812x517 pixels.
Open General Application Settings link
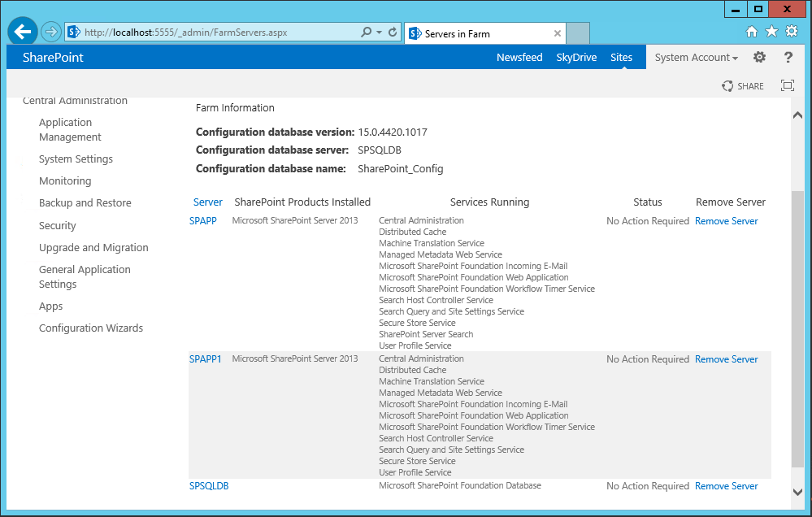pyautogui.click(x=85, y=276)
